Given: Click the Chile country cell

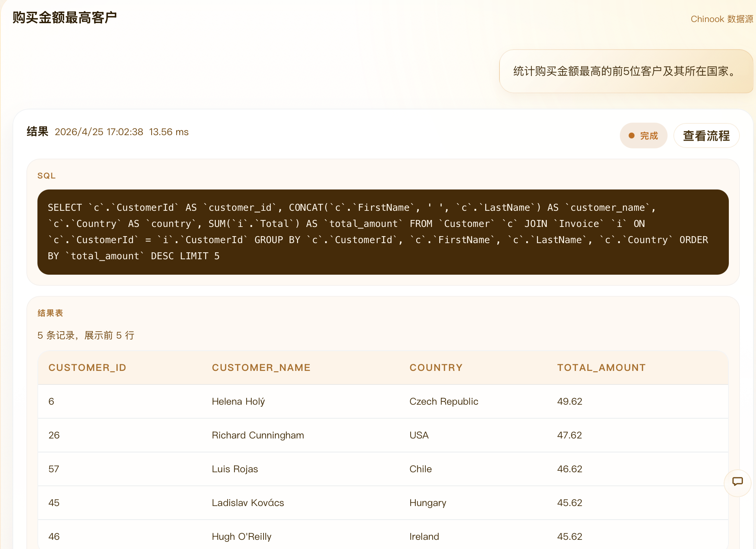Looking at the screenshot, I should click(421, 469).
